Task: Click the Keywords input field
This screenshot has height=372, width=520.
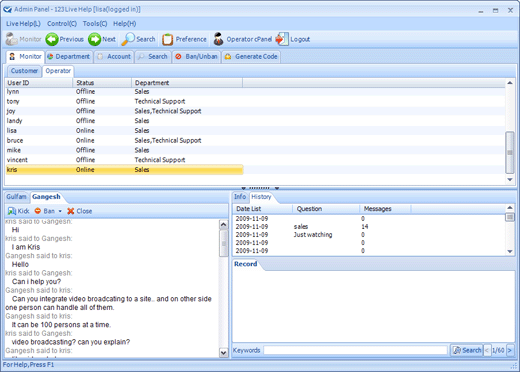Action: (355, 350)
